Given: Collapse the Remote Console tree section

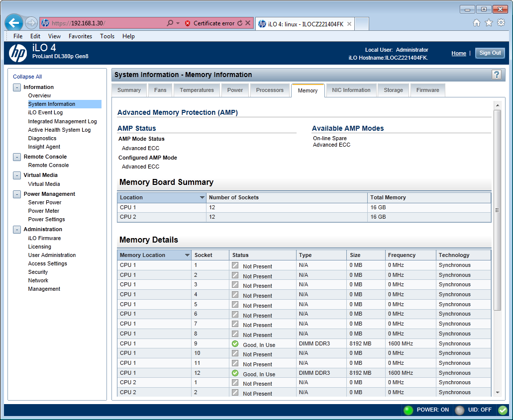Looking at the screenshot, I should tap(17, 157).
